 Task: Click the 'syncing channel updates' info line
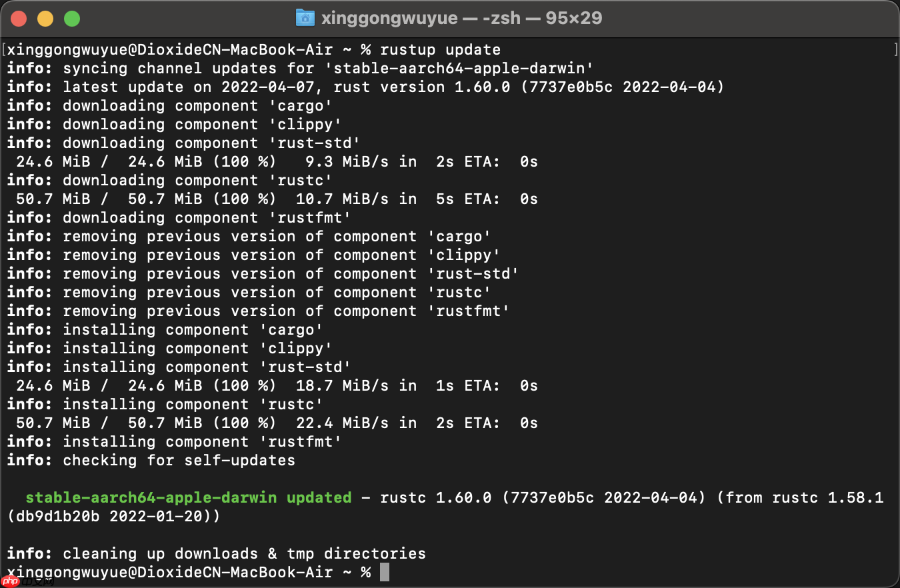pyautogui.click(x=328, y=69)
